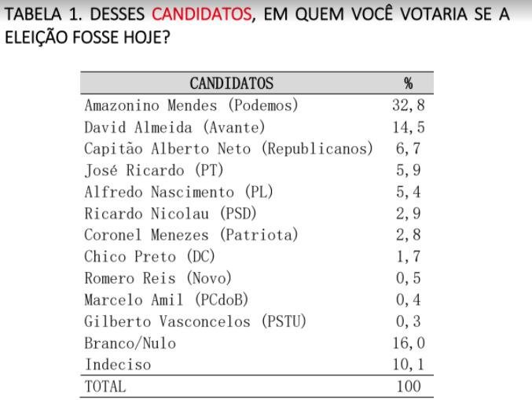Click Alfredo Nascimento (PL) name
532x400 pixels.
[178, 192]
